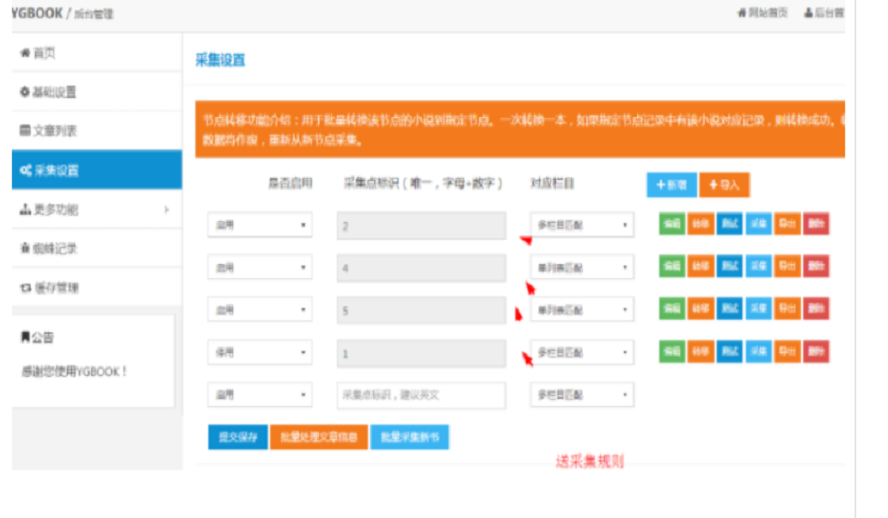Click the 导入 import button

[x=724, y=185]
